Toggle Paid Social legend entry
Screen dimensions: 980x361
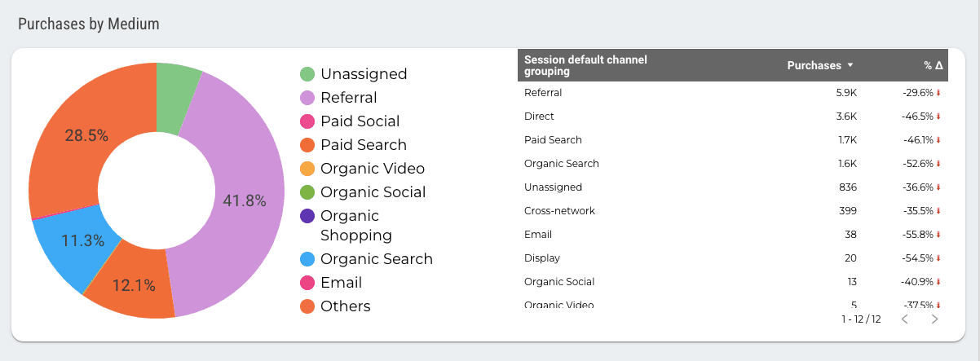coord(360,121)
